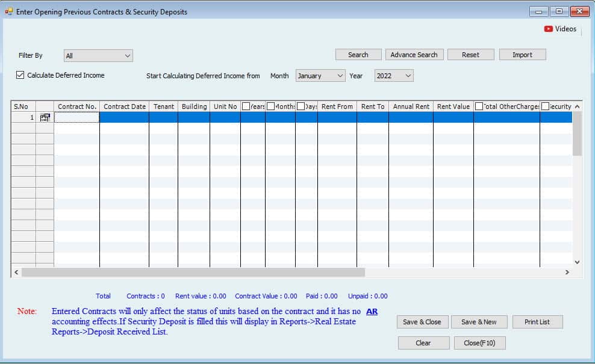The height and width of the screenshot is (364, 595).
Task: Open the AR link in note
Action: (372, 312)
